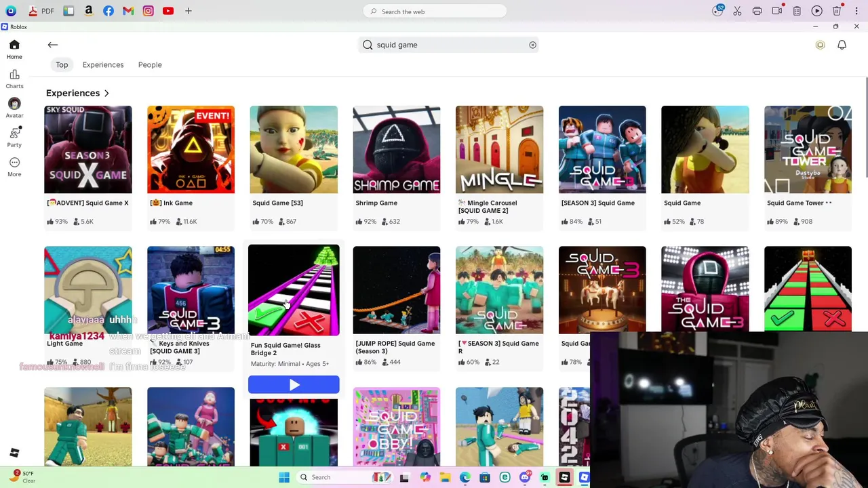This screenshot has width=868, height=488.
Task: Open the More sidebar menu
Action: [x=14, y=167]
